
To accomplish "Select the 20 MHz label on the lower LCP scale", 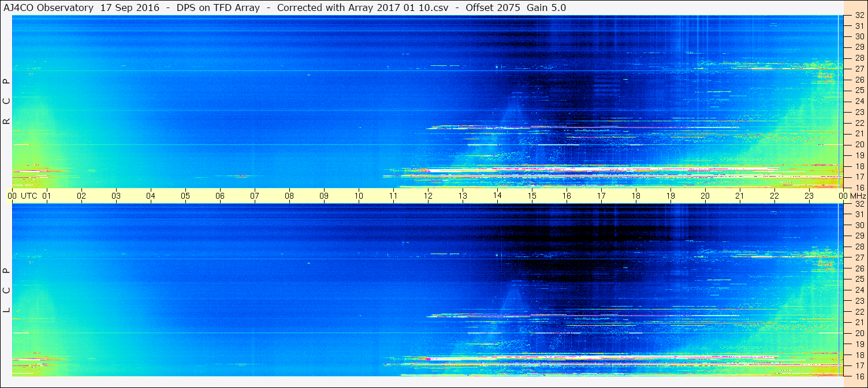I will 859,333.
